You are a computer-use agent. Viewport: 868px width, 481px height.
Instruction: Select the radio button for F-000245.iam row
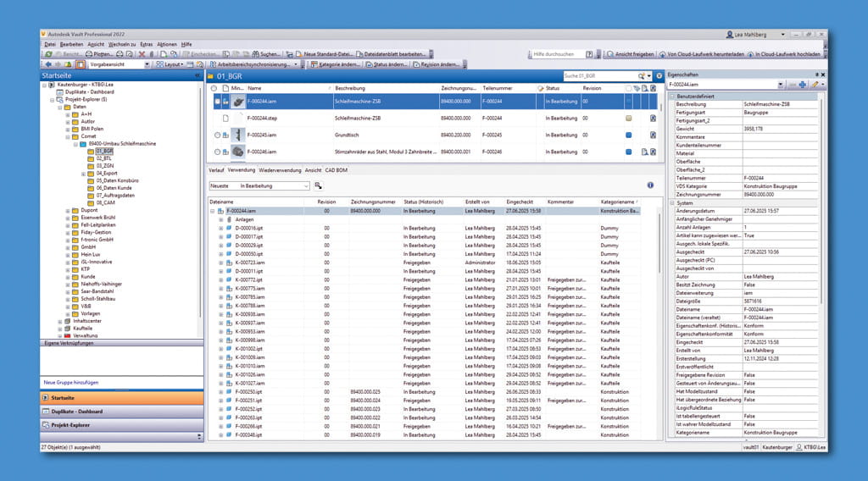pyautogui.click(x=216, y=135)
